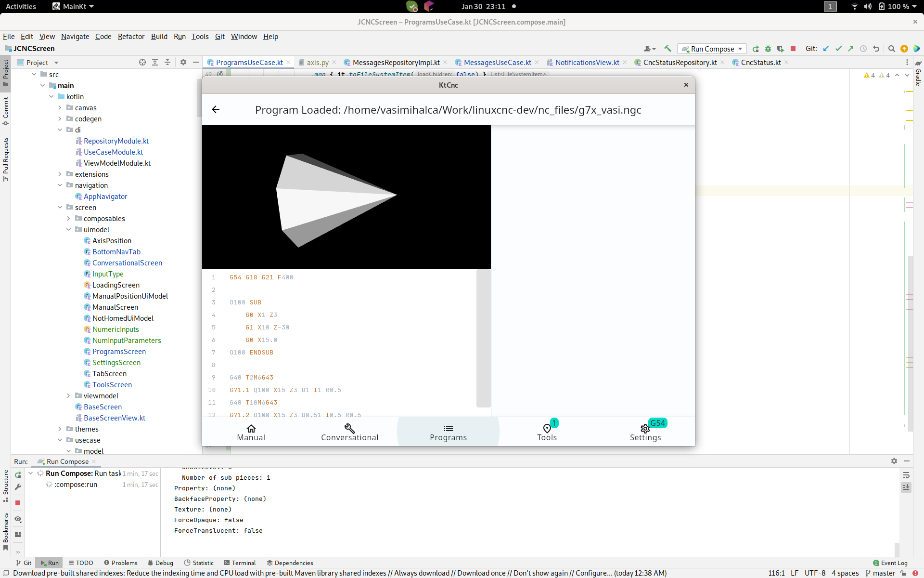Open Run panel gear settings
Screen dimensions: 924x578
point(894,461)
